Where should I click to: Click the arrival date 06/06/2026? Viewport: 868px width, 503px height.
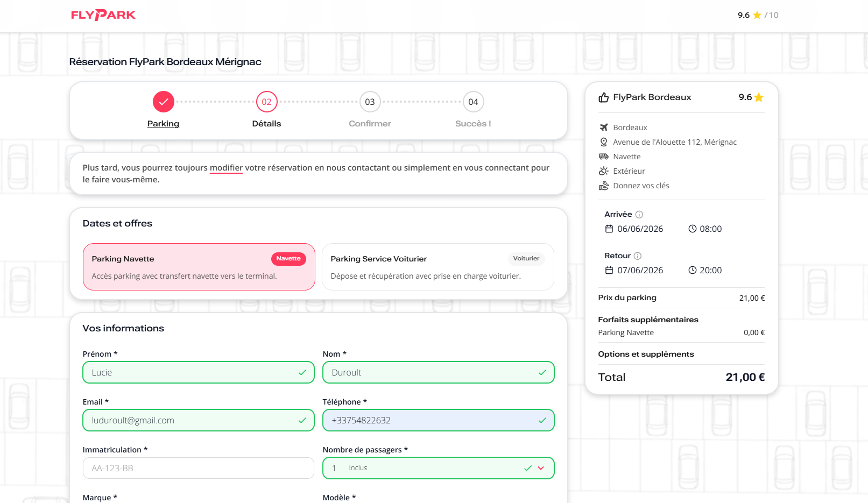coord(640,229)
